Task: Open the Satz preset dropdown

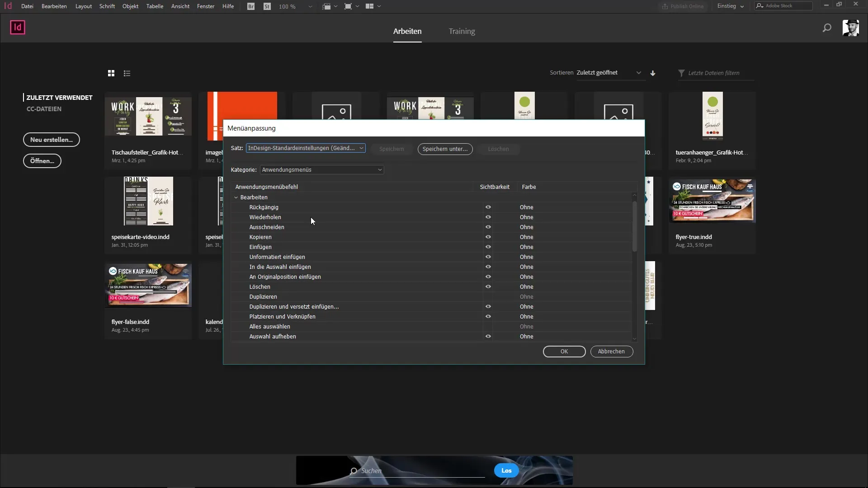Action: [306, 148]
